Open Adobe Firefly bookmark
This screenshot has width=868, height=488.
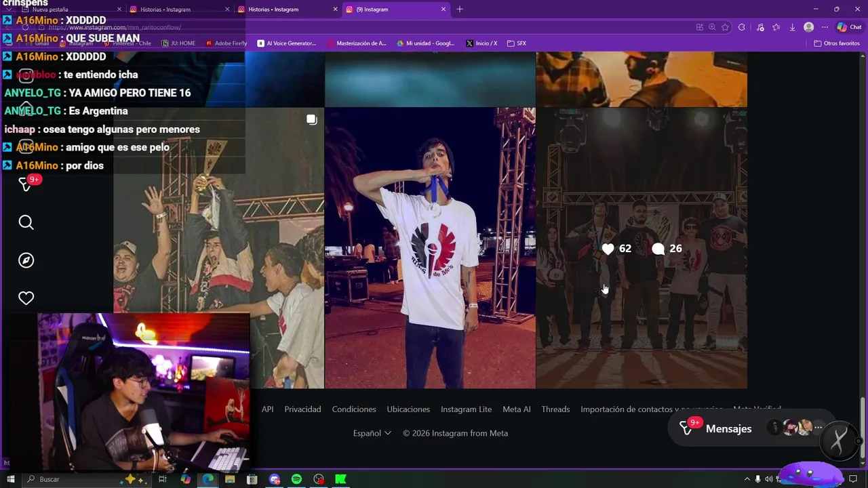(x=226, y=43)
